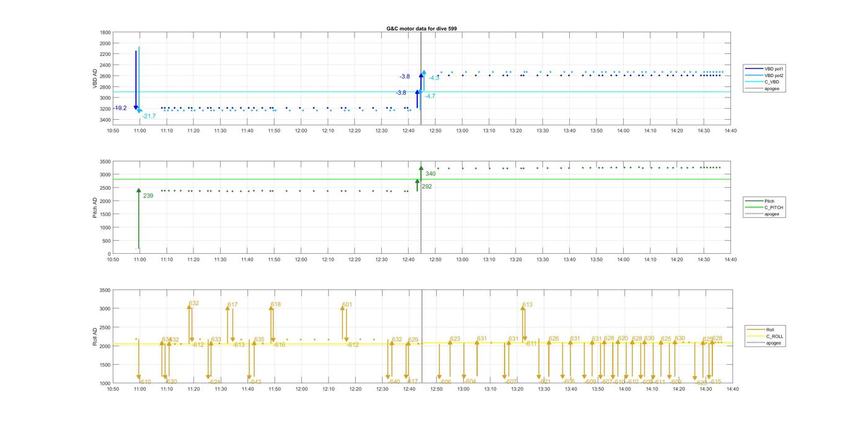Click apogee entry in the VBD legend
This screenshot has width=868, height=430.
click(764, 89)
